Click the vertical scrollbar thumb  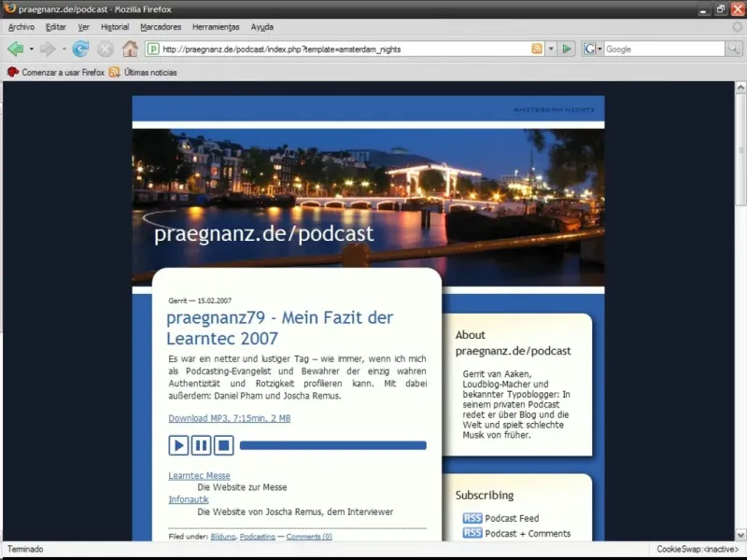pos(740,149)
